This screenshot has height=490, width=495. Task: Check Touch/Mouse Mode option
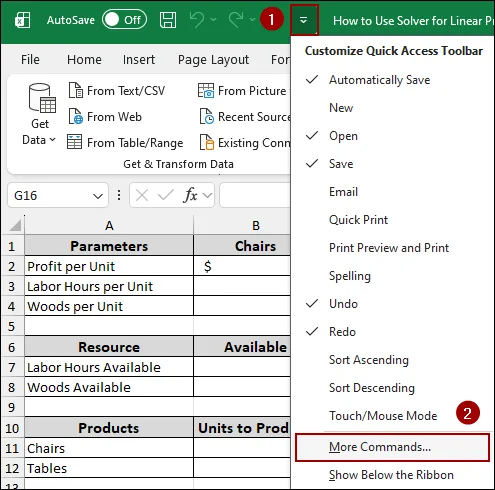tap(393, 416)
